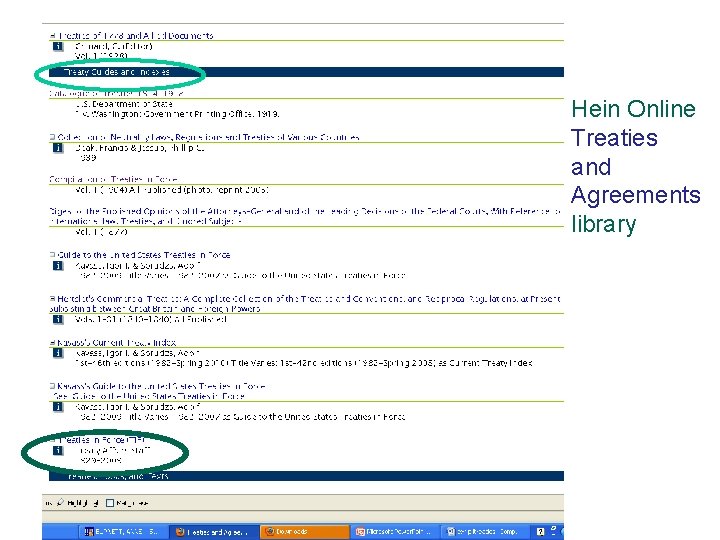Click the highlighter pen icon in find bar
This screenshot has width=720, height=540.
point(60,503)
